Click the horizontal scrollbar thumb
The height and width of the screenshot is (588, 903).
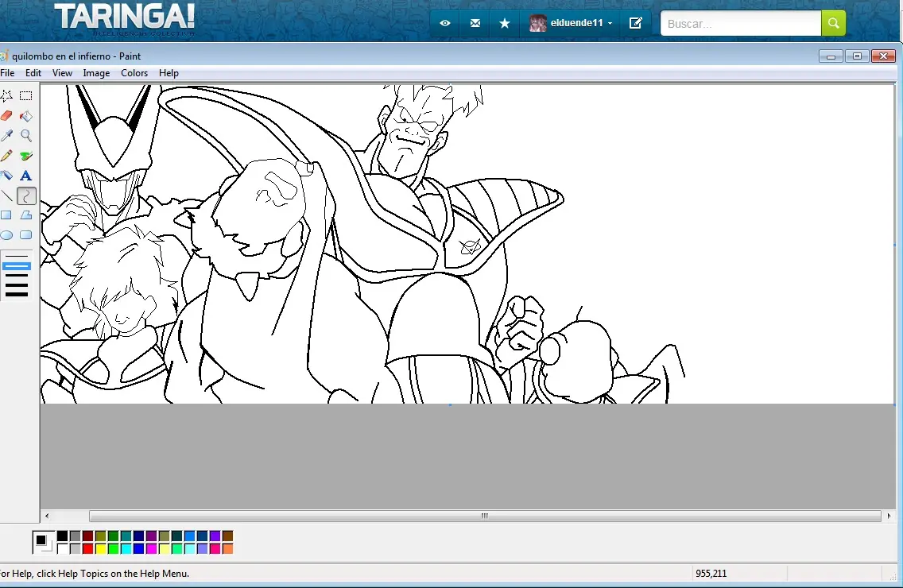point(485,516)
